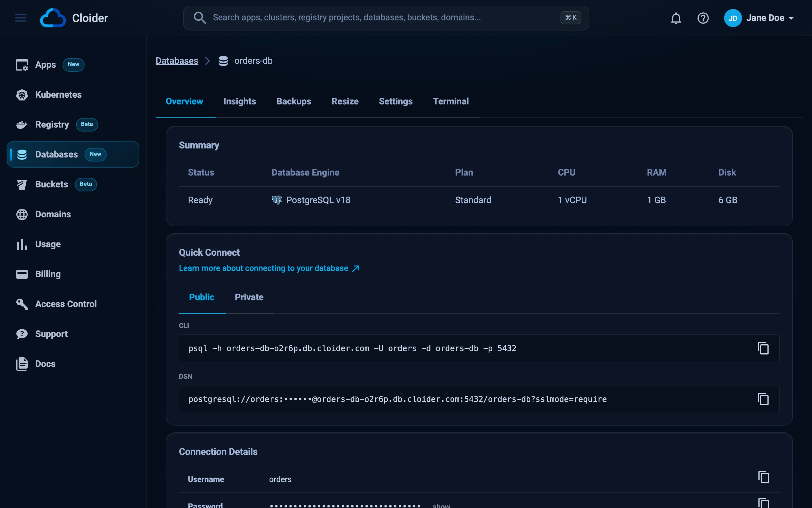This screenshot has width=812, height=508.
Task: Open the Settings tab
Action: point(396,101)
